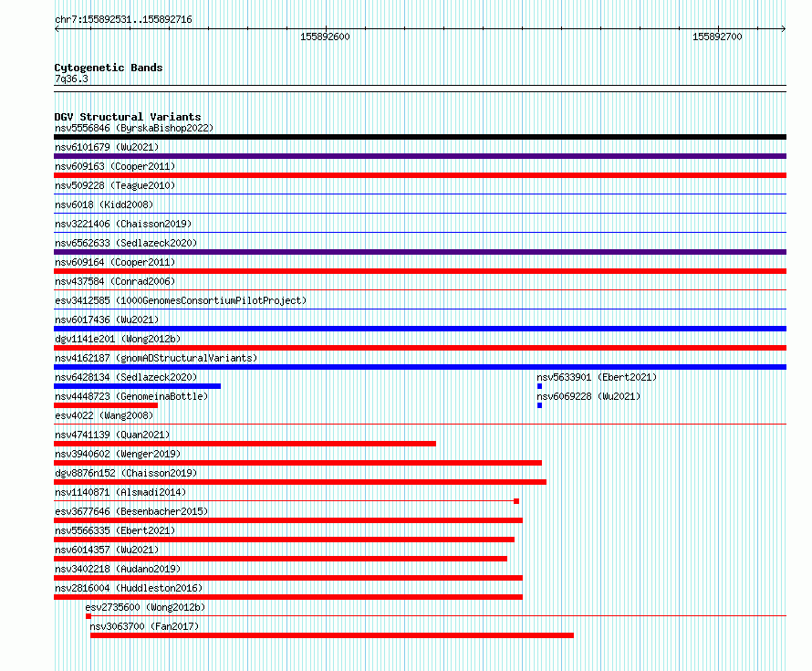The width and height of the screenshot is (812, 671).
Task: Select nsv6018 (Kidd2008) label
Action: [104, 204]
